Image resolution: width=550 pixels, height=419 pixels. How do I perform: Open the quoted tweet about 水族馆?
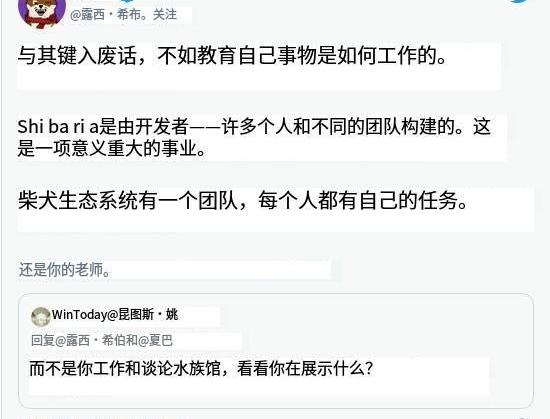201,369
